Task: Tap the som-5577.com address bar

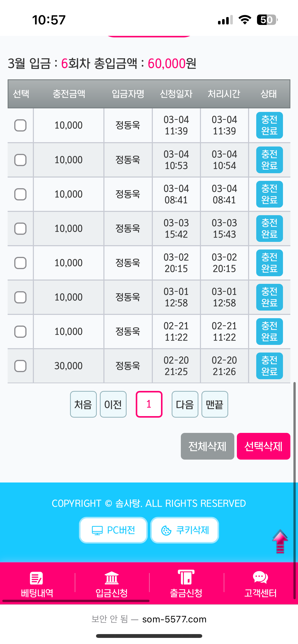Action: (x=174, y=619)
